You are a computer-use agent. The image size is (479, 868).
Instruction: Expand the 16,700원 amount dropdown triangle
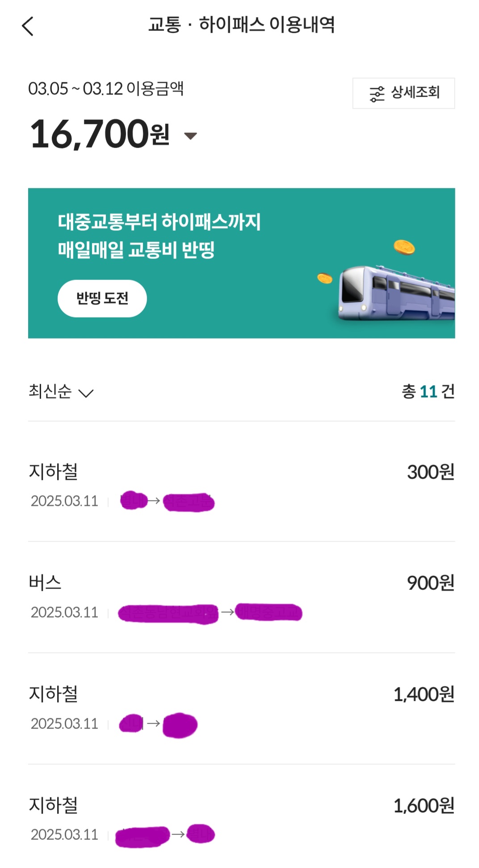[191, 136]
